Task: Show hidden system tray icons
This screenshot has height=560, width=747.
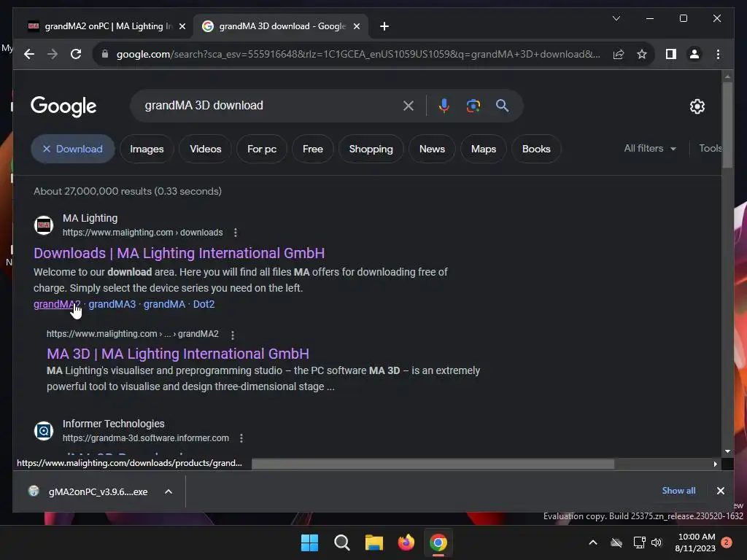Action: pos(592,542)
